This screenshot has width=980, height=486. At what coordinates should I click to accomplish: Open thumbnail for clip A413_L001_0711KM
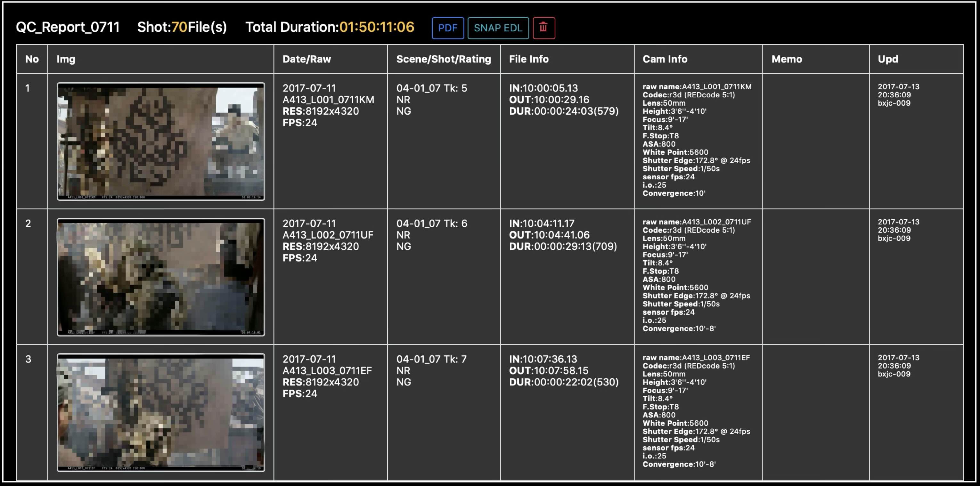click(160, 141)
